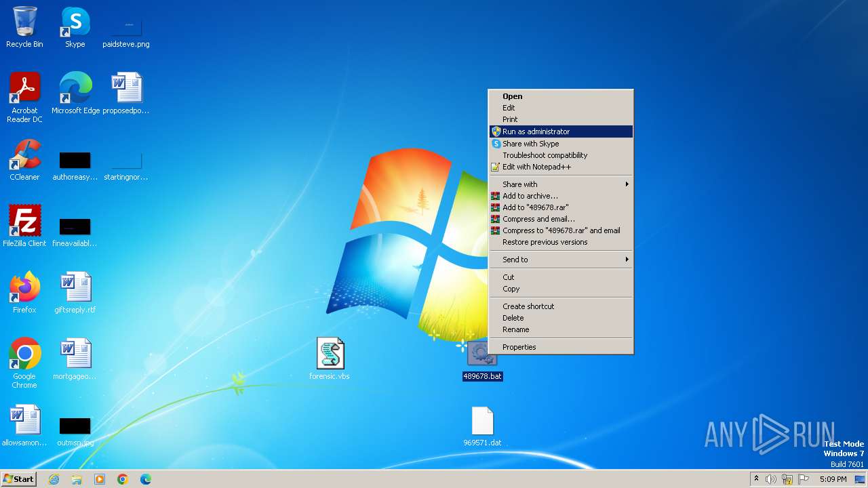The image size is (868, 488).
Task: Choose Run as administrator
Action: click(561, 131)
